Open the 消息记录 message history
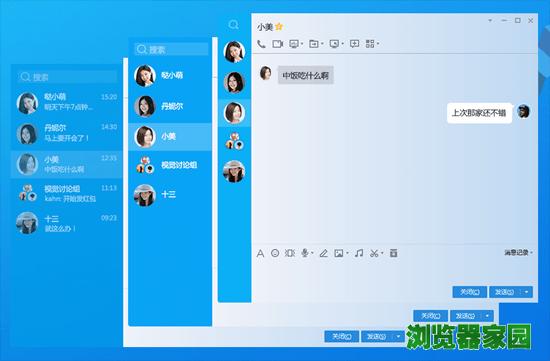Viewport: 550px width, 361px height. point(518,253)
